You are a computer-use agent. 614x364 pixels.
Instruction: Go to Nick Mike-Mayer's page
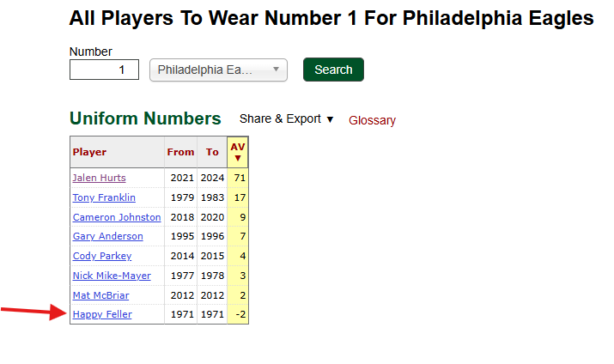[x=112, y=276]
